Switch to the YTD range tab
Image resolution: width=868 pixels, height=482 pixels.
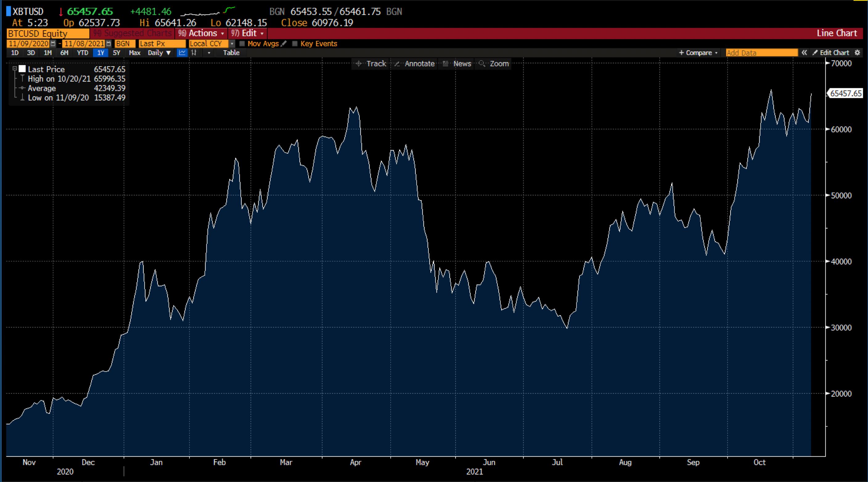[x=82, y=53]
